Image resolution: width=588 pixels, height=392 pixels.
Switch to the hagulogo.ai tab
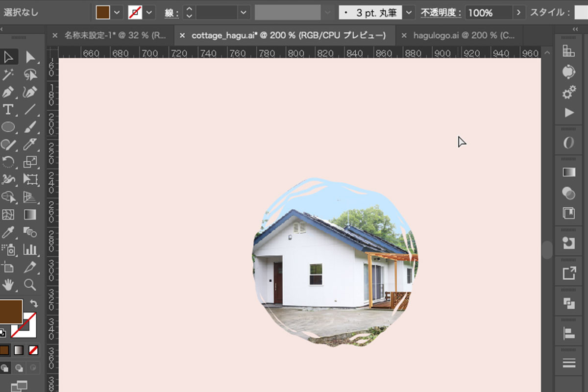[459, 35]
